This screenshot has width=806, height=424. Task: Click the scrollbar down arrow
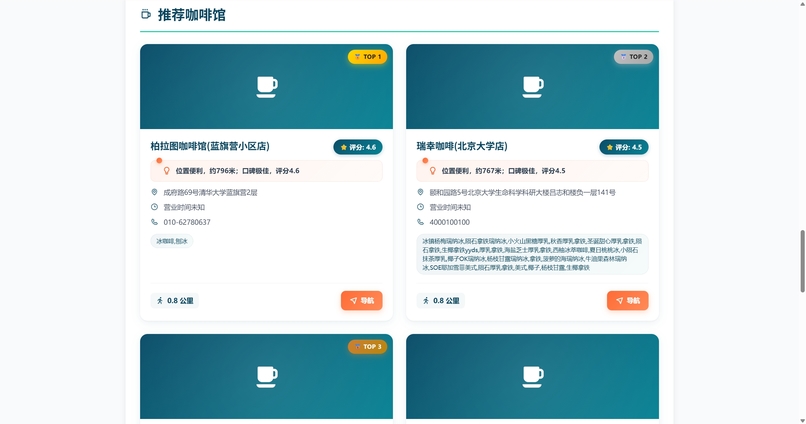tap(802, 420)
